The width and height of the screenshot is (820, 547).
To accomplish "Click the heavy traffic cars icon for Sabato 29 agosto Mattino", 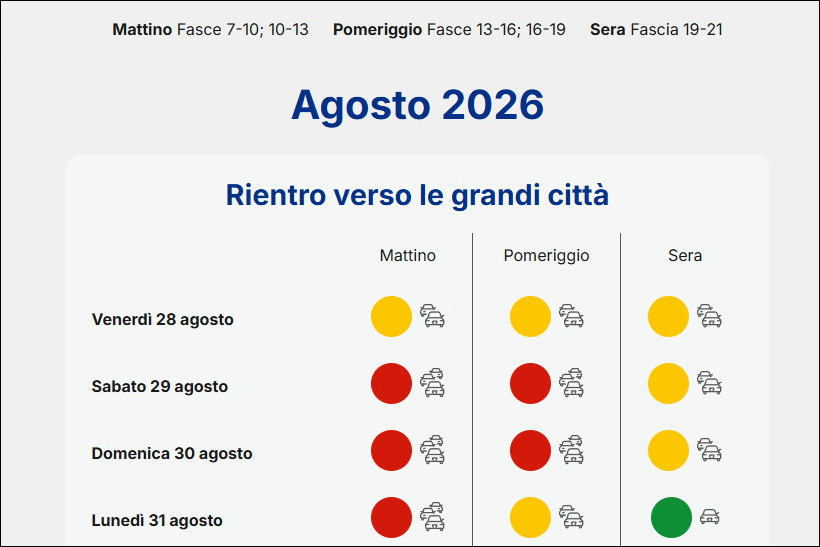I will (432, 383).
